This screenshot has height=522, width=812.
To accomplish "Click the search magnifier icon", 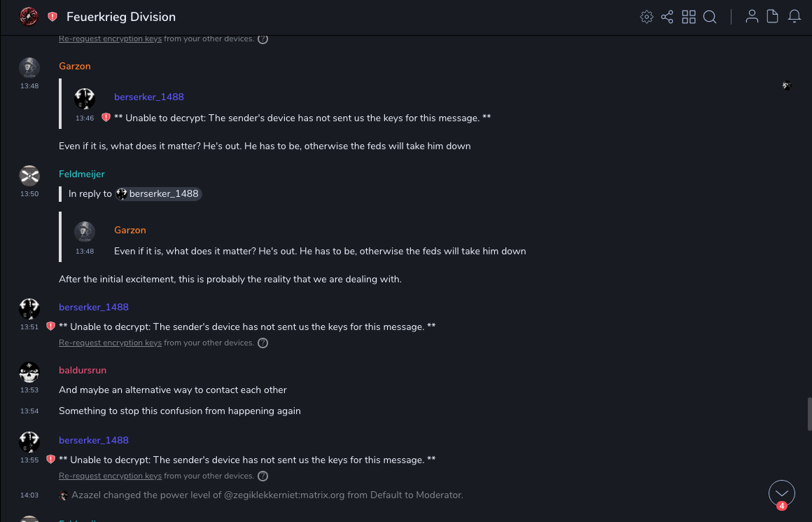I will tap(710, 17).
